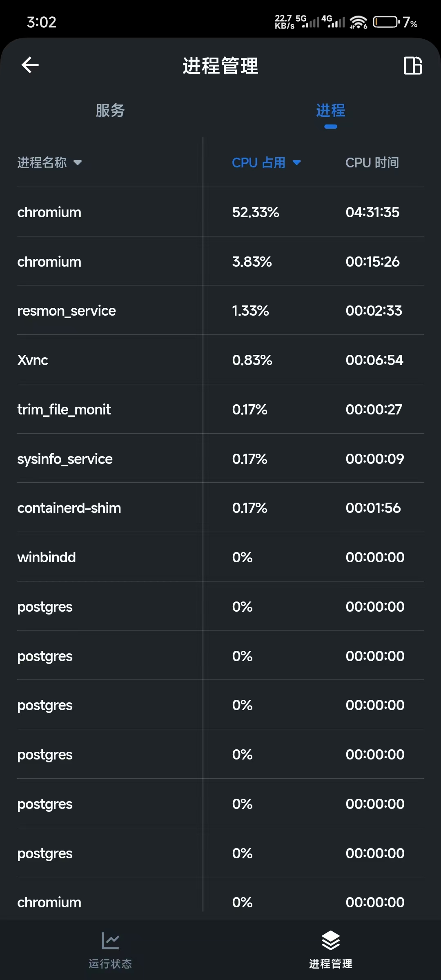This screenshot has height=980, width=441.
Task: Expand the 进程名称 sort dropdown arrow
Action: (78, 163)
